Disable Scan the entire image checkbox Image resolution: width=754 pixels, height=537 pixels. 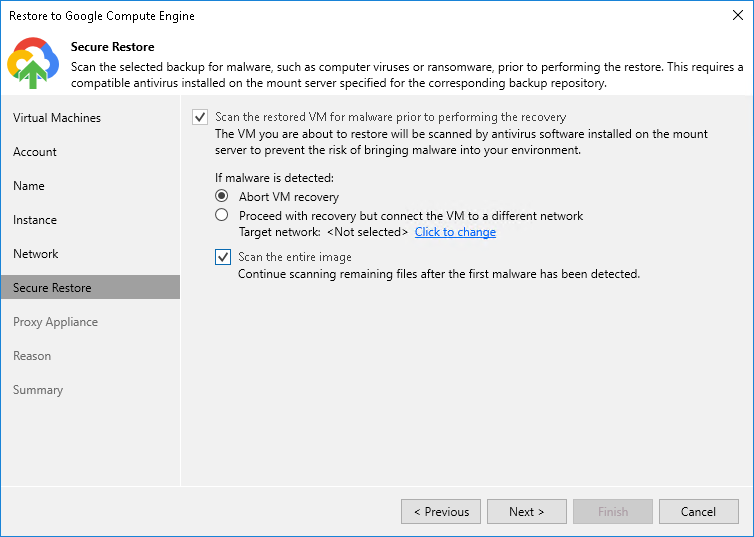tap(223, 257)
